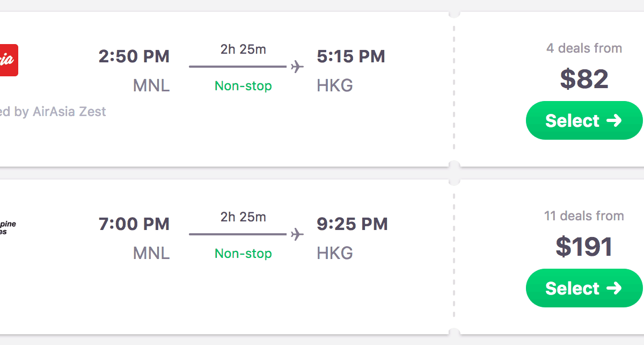Click the 2:50 PM departure time
This screenshot has height=345, width=644.
(x=134, y=56)
